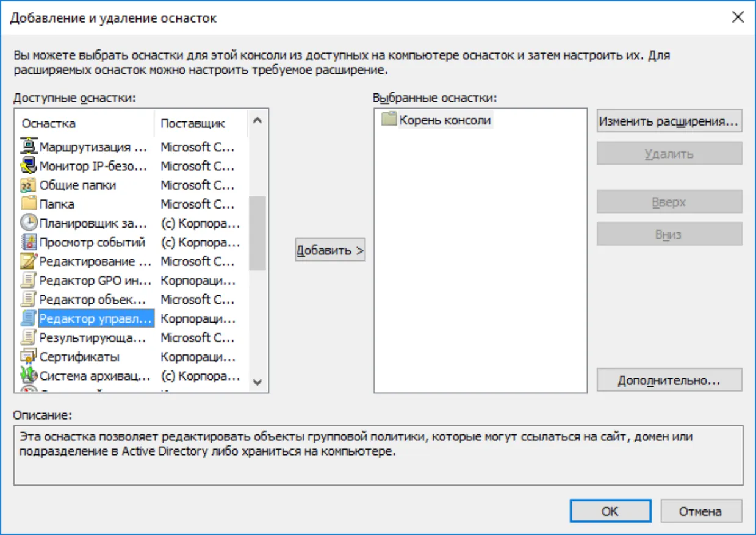Select the Просмотр событий event viewer icon
The width and height of the screenshot is (756, 535).
pyautogui.click(x=29, y=242)
